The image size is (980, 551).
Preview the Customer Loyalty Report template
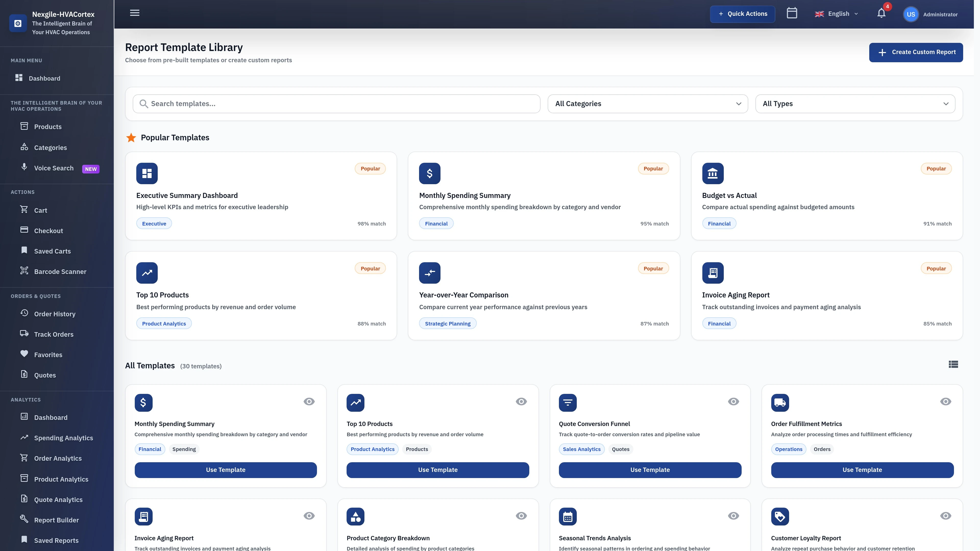pos(945,516)
